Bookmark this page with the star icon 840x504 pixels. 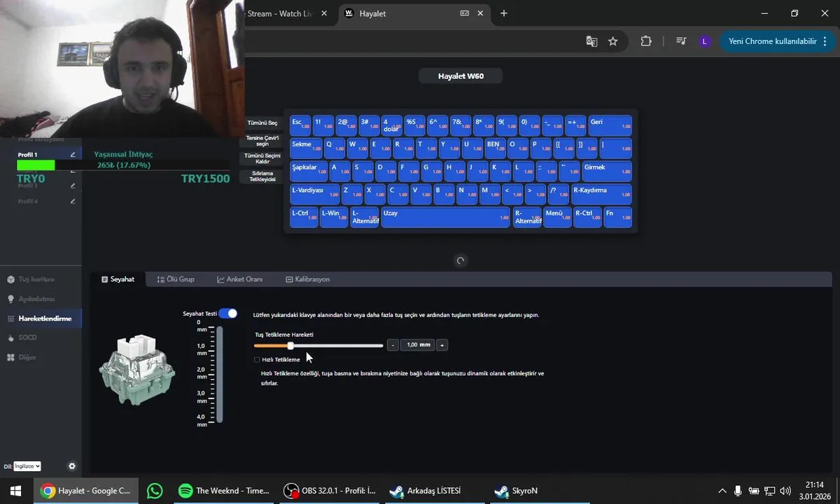click(613, 41)
